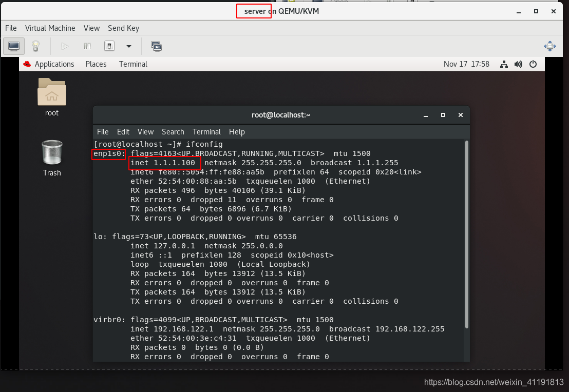
Task: Click '(Local Loopback)' text
Action: (x=274, y=264)
